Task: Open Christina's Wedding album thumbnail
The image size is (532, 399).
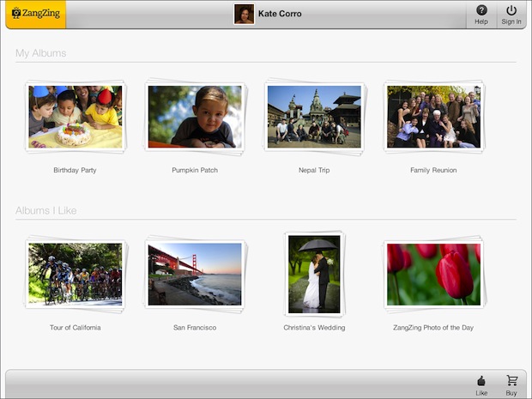Action: coord(314,275)
